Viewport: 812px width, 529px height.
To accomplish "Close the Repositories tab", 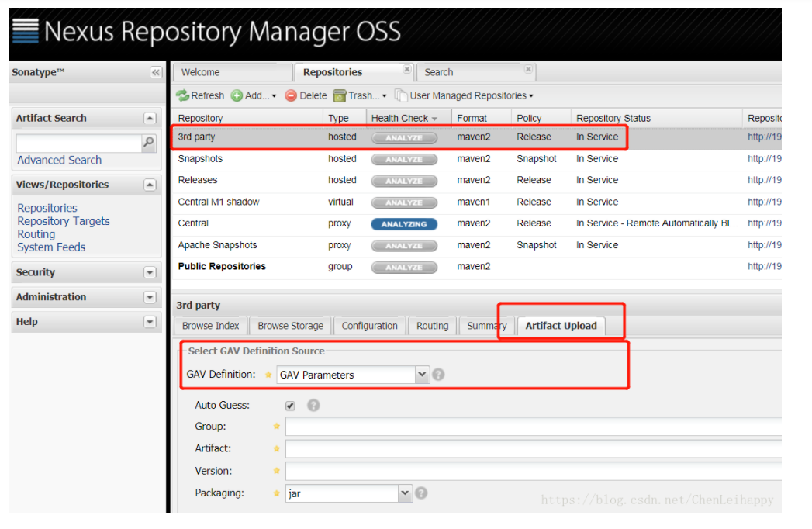I will [407, 70].
